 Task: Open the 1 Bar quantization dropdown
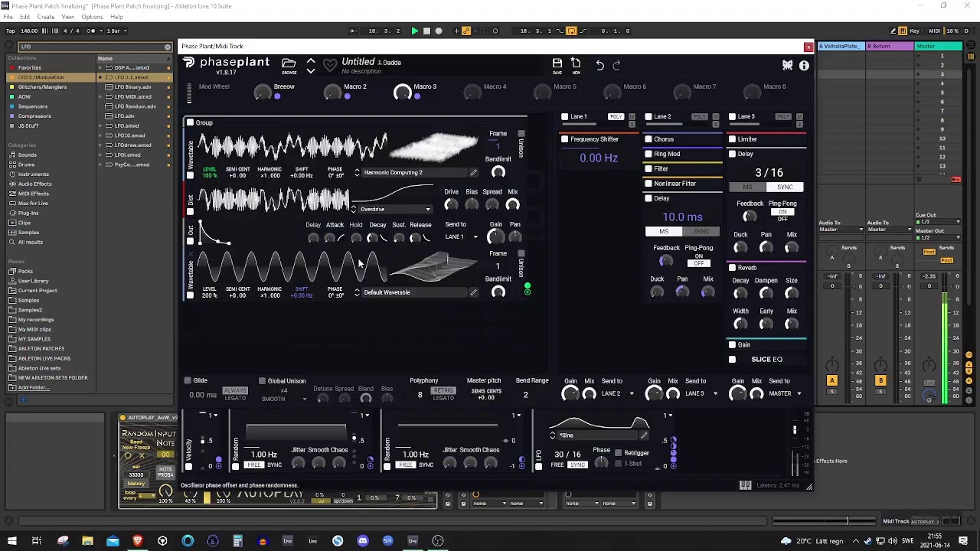pyautogui.click(x=115, y=31)
